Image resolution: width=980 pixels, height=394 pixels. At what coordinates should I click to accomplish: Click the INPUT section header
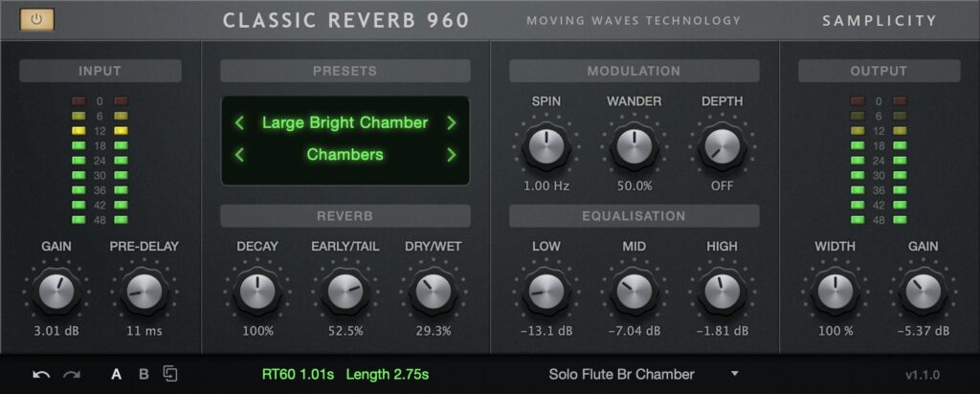(100, 71)
